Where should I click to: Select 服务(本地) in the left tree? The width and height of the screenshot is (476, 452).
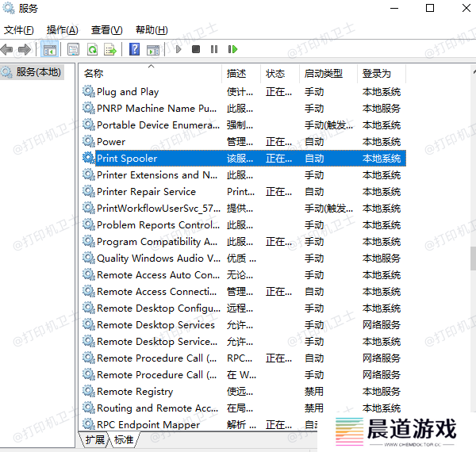tap(33, 72)
